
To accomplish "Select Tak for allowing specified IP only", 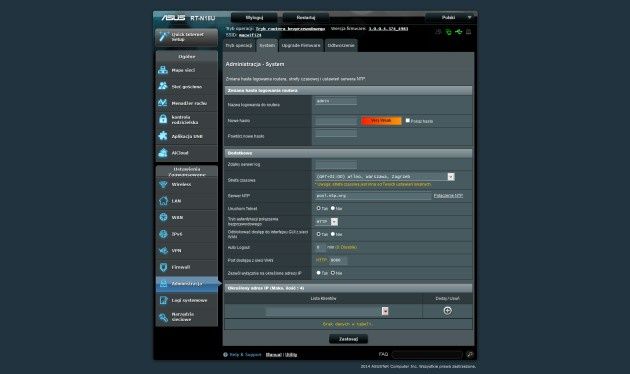I will 319,273.
